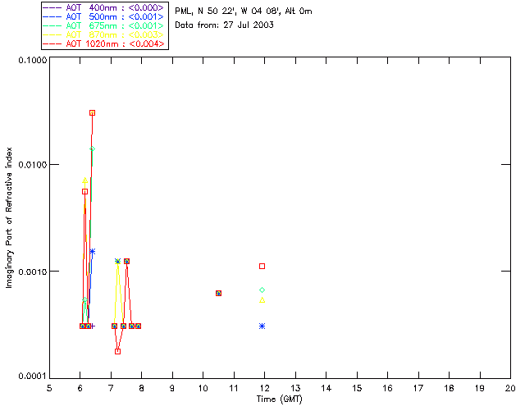Click the x-axis tick label 10
This screenshot has width=525, height=420.
tap(203, 389)
